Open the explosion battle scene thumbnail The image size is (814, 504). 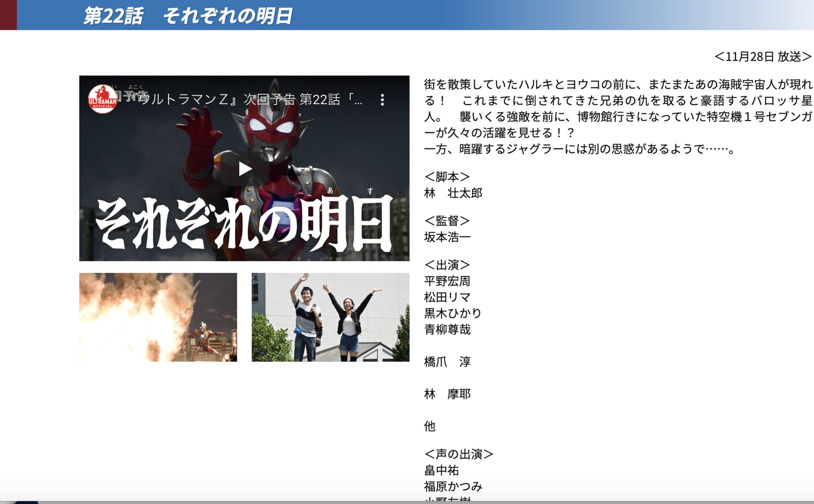pyautogui.click(x=158, y=317)
